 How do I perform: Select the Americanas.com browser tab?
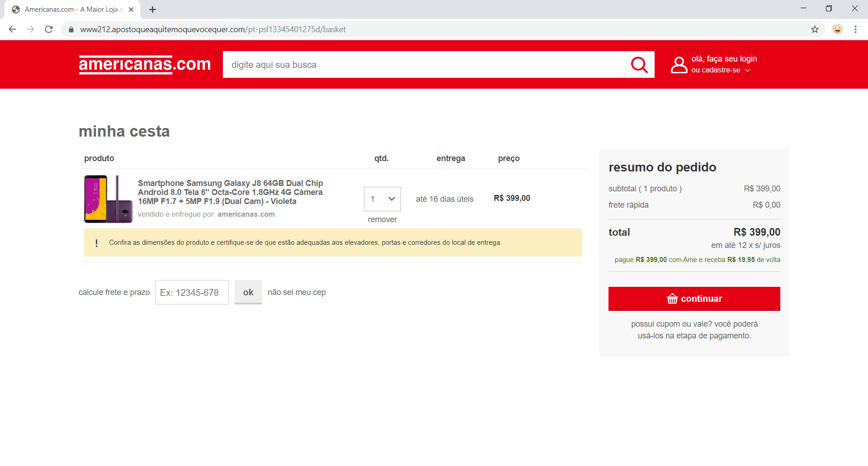coord(72,10)
